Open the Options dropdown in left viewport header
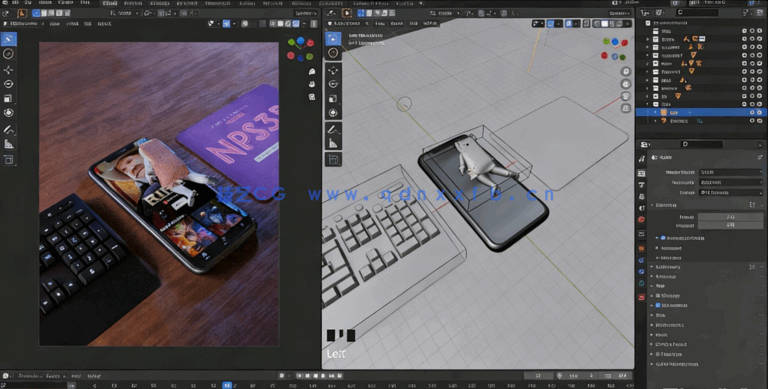The image size is (768, 389). coord(306,13)
